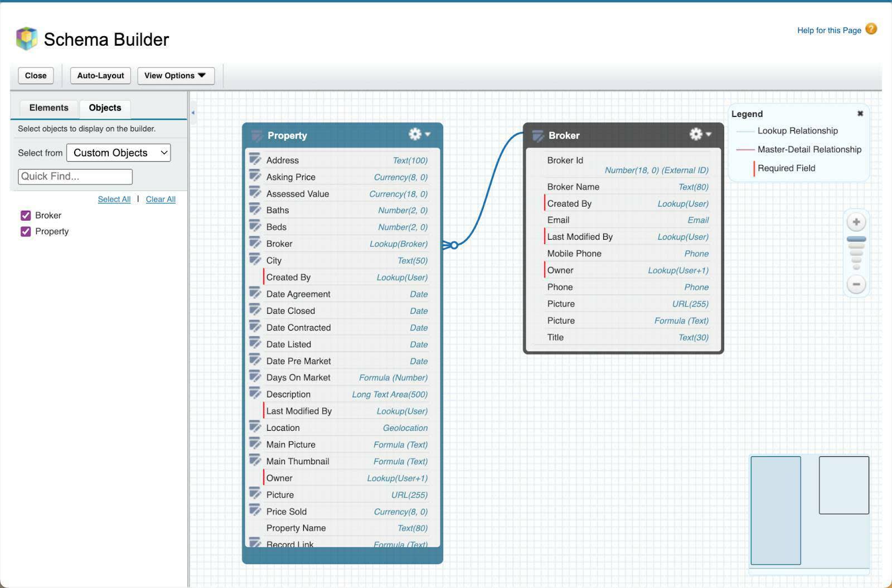Click the Broker header object icon
The height and width of the screenshot is (588, 892).
click(x=538, y=135)
